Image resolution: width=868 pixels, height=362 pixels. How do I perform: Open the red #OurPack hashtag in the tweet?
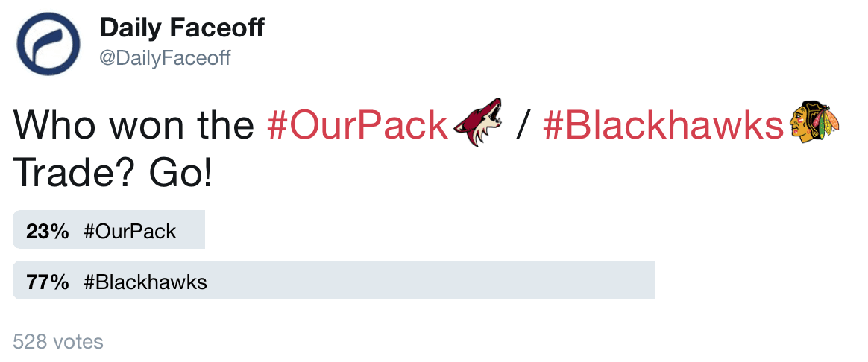[357, 126]
